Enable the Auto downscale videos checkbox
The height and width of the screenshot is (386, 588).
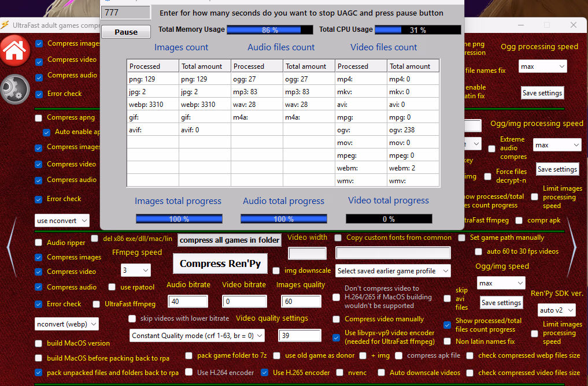(382, 373)
